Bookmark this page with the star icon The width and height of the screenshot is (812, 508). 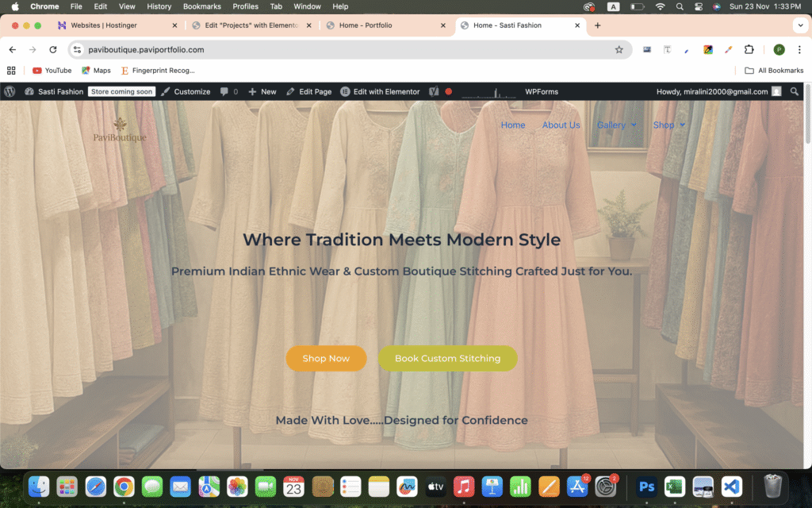coord(619,49)
